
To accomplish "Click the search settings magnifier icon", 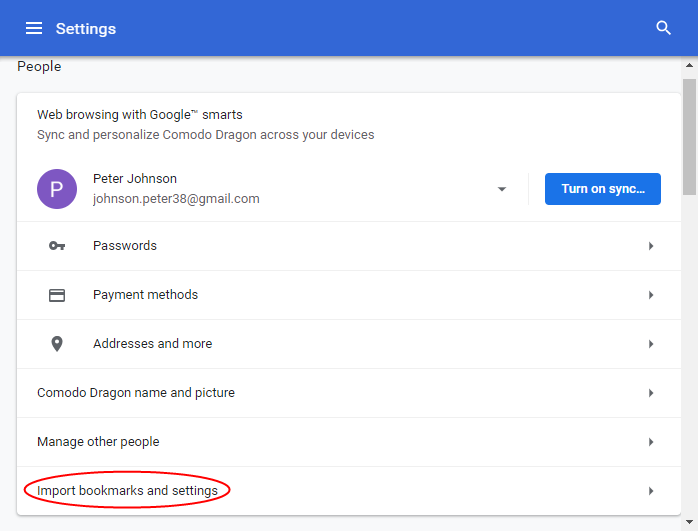I will (663, 28).
